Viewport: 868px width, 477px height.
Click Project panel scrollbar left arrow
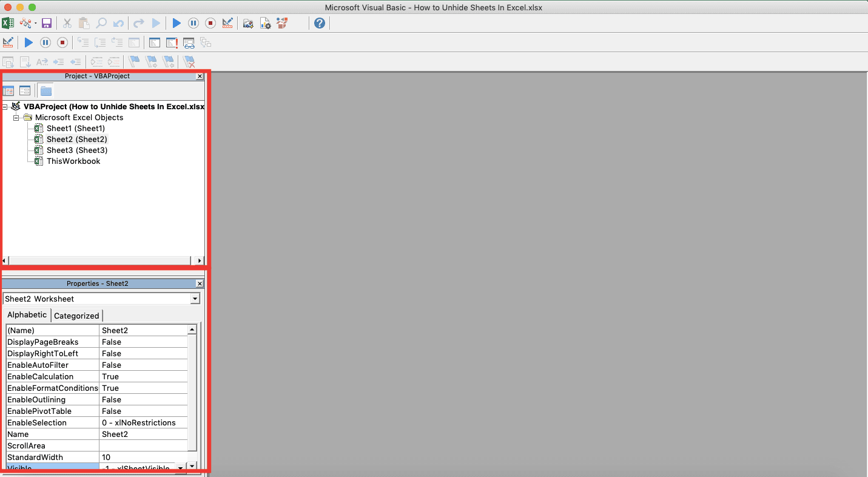click(x=5, y=260)
